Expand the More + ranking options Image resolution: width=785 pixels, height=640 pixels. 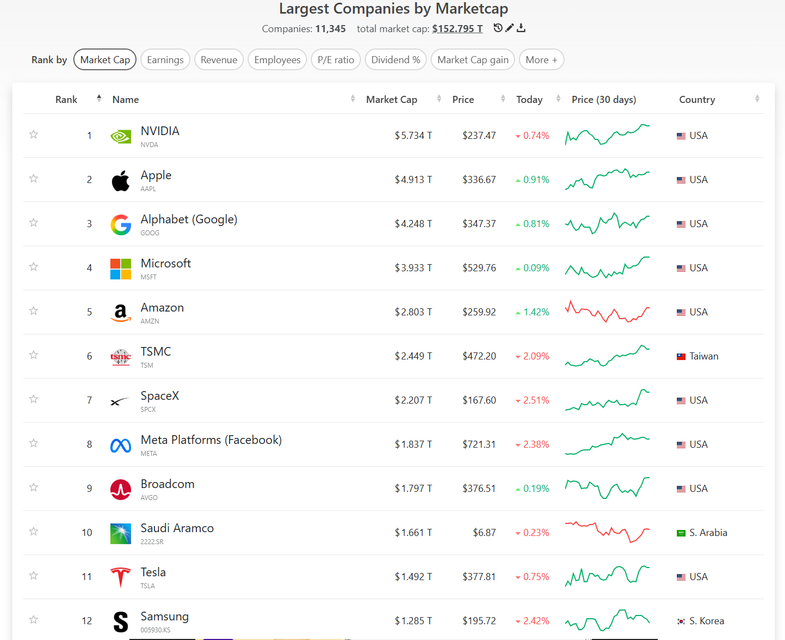(x=541, y=60)
